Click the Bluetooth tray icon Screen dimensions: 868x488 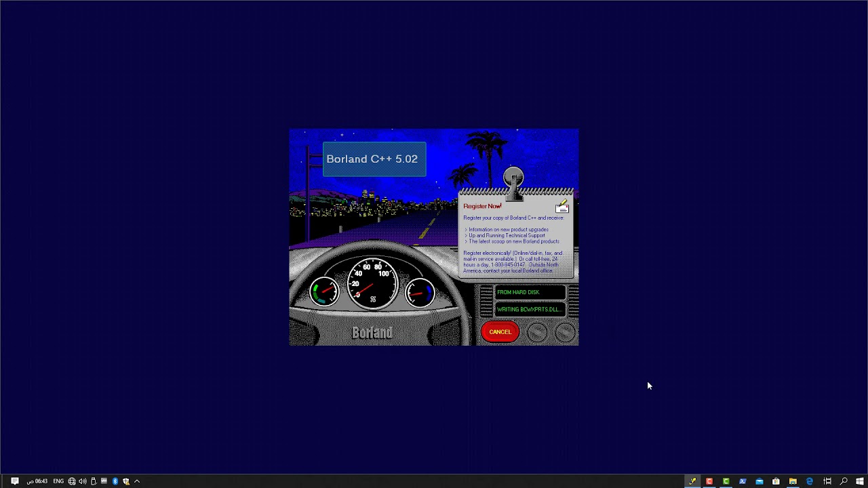pos(115,481)
